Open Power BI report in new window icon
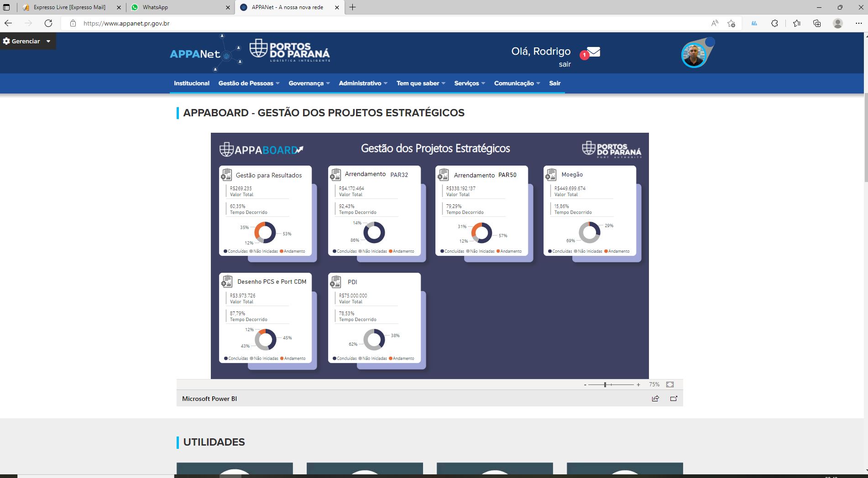The height and width of the screenshot is (478, 868). tap(674, 398)
